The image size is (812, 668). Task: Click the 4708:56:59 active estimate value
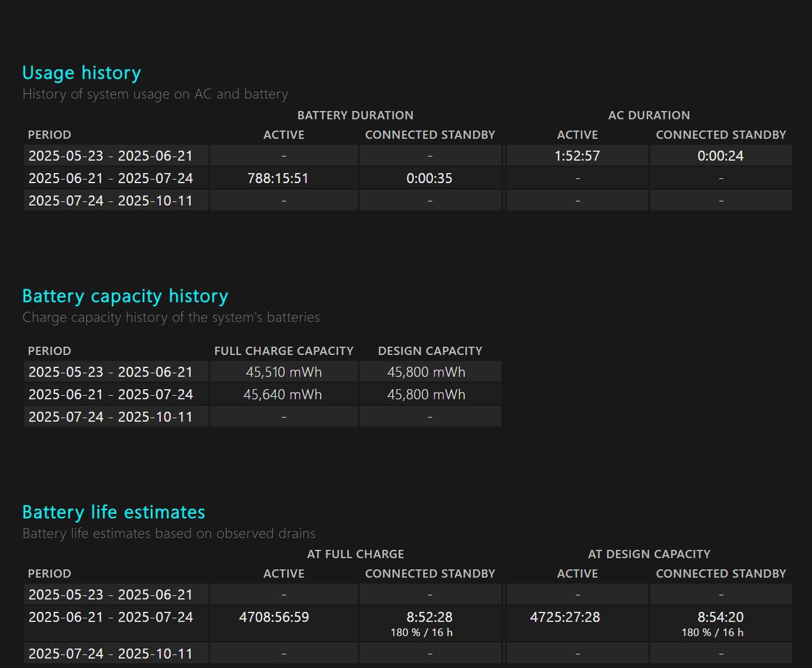tap(274, 617)
